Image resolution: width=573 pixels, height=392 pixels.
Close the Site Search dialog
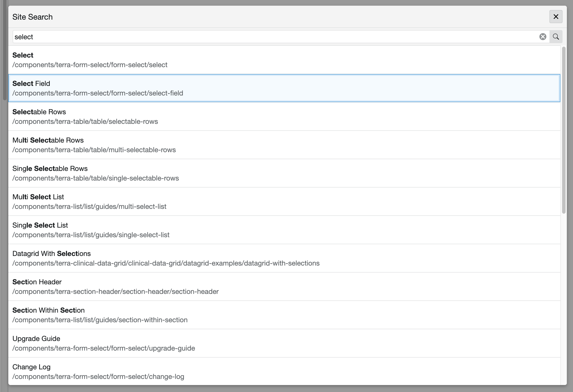click(x=556, y=17)
